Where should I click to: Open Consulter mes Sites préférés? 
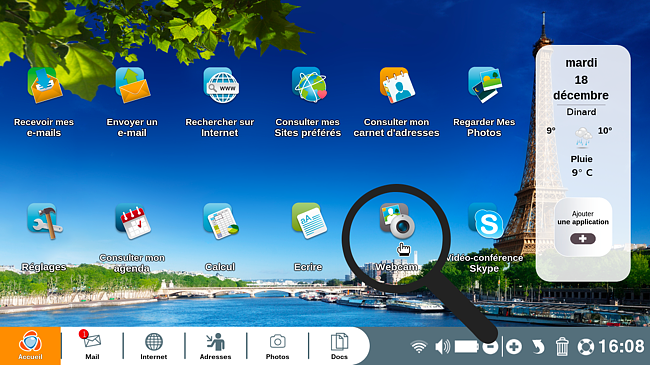(309, 85)
